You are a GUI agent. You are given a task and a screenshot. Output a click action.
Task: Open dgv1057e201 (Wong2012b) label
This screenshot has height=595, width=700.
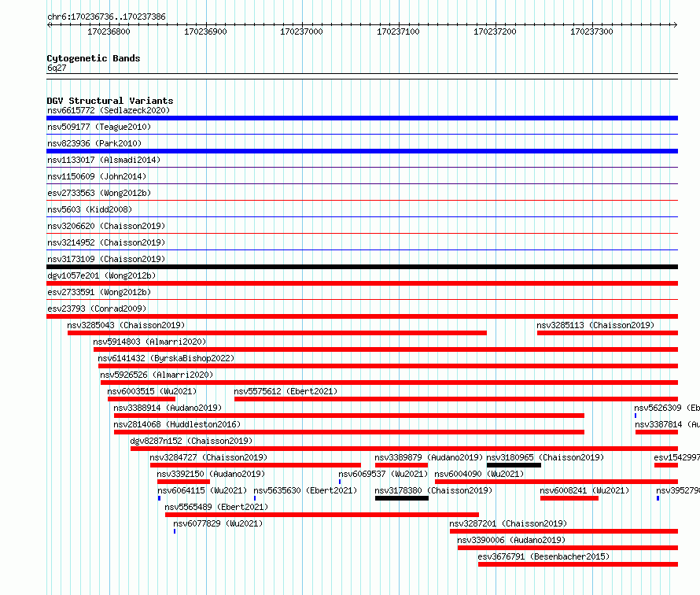tap(101, 275)
